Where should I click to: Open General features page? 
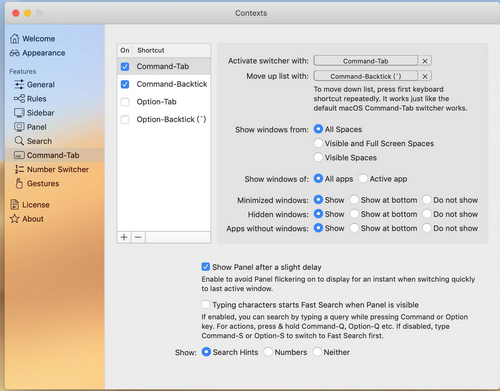[x=41, y=85]
